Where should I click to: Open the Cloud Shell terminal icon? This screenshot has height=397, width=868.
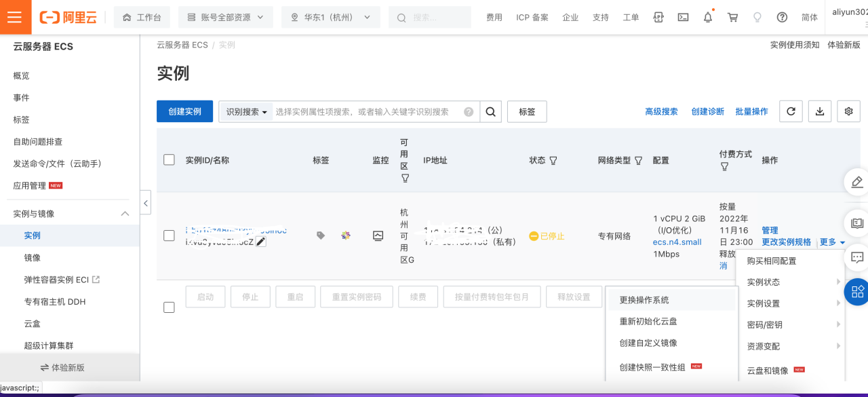684,17
